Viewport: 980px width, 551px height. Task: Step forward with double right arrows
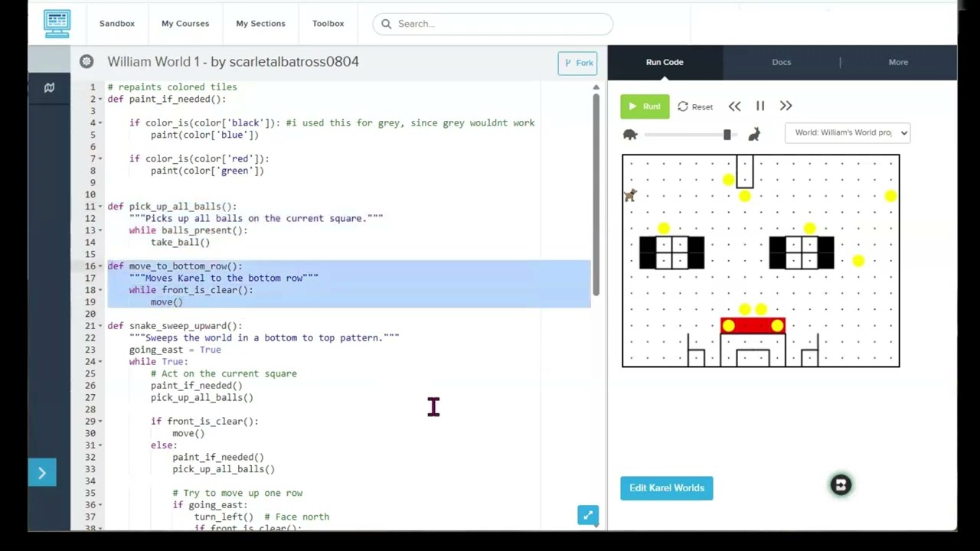pyautogui.click(x=786, y=106)
